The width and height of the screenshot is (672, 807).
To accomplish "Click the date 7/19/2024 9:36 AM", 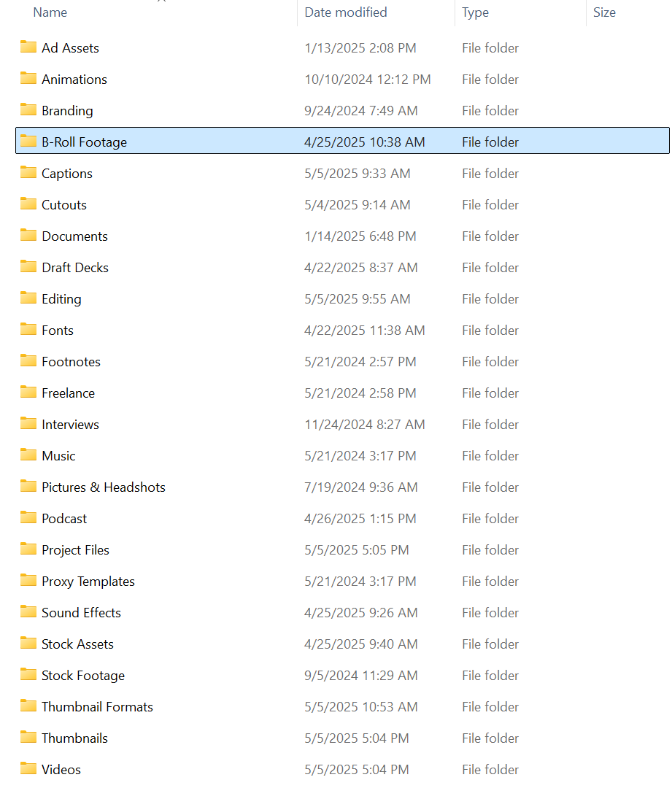I will (360, 487).
